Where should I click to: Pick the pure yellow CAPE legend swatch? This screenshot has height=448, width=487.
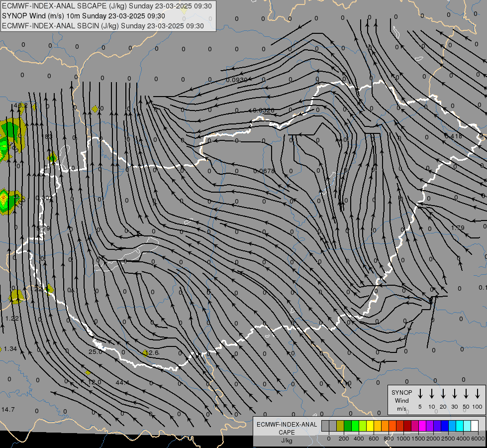(370, 426)
